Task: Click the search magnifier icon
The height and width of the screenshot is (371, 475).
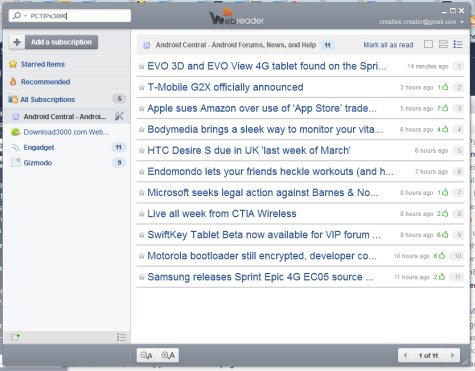Action: click(x=17, y=16)
